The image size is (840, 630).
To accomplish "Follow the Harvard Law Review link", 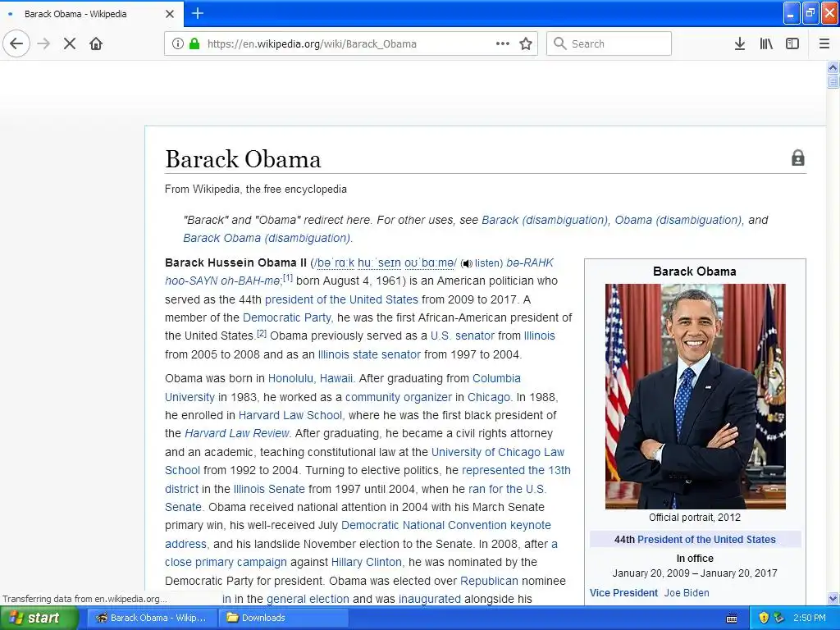I will 237,433.
